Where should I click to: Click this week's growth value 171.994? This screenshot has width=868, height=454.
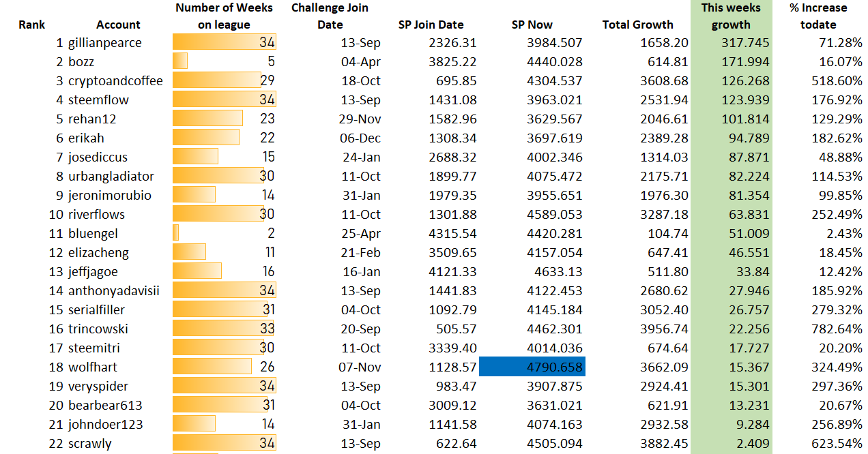point(745,61)
